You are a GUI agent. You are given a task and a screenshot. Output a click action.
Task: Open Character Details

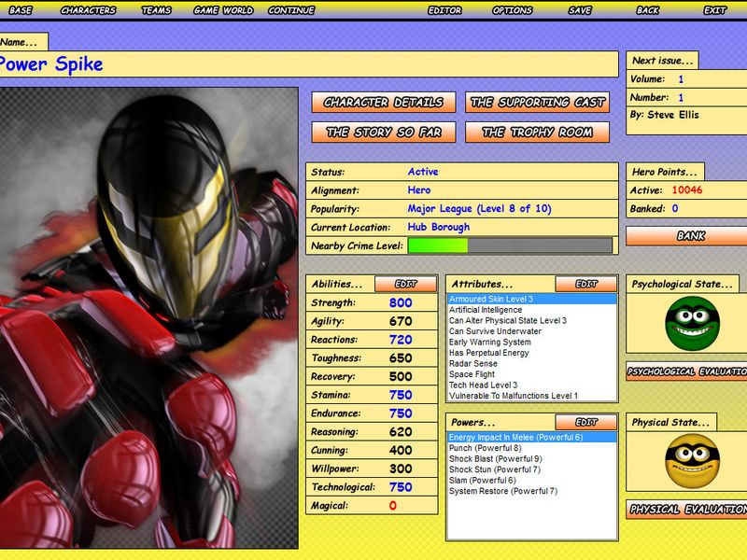[384, 102]
